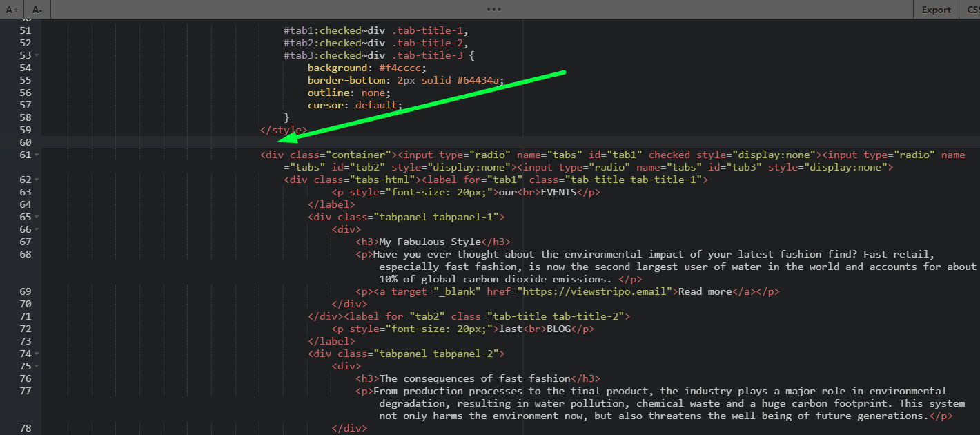Collapse the code fold at line 53
This screenshot has height=435, width=980.
click(35, 55)
